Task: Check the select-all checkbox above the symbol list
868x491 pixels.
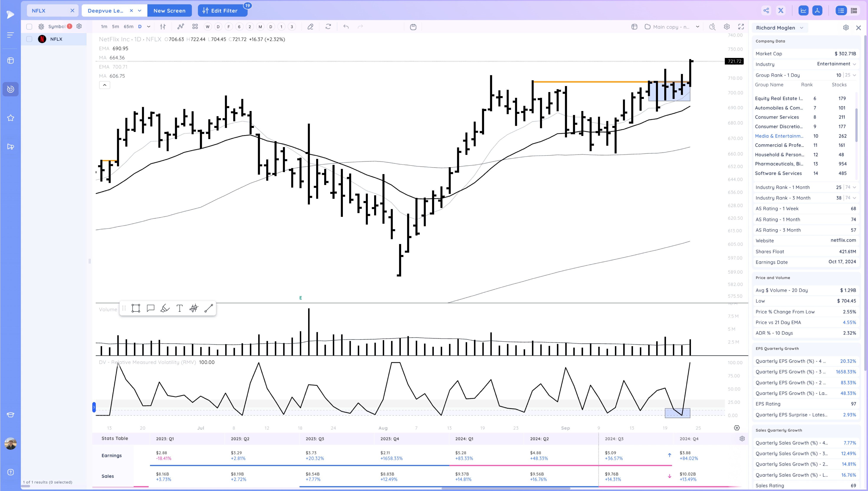Action: coord(29,27)
